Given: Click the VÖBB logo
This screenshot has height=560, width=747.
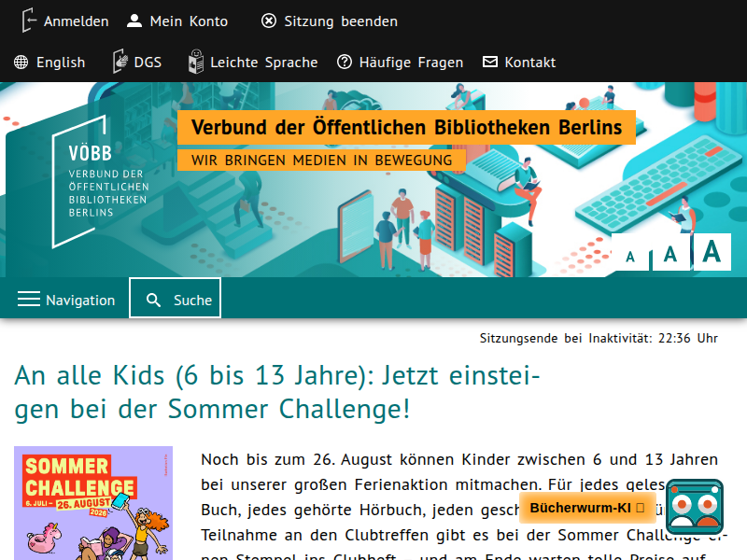Looking at the screenshot, I should [x=101, y=181].
